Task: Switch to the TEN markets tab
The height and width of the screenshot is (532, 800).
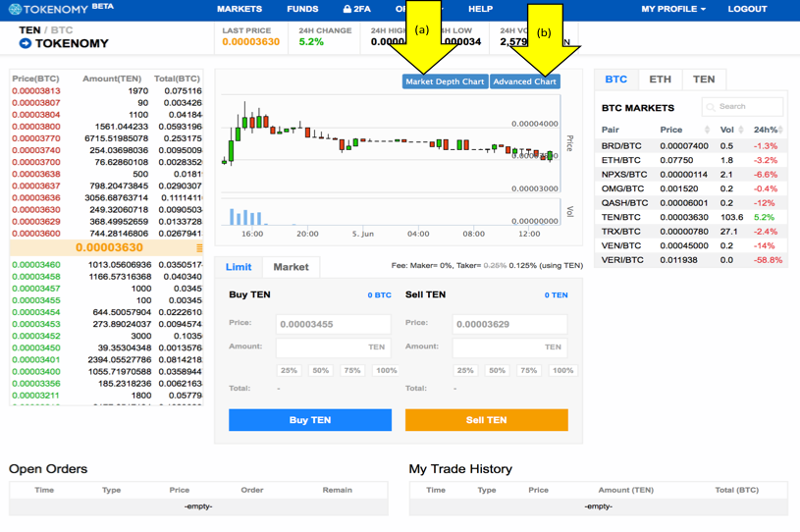Action: tap(704, 80)
